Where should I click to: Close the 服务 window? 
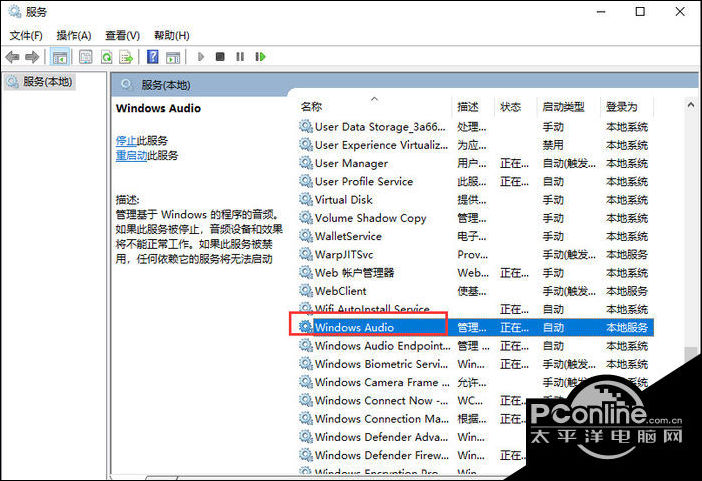pos(680,12)
